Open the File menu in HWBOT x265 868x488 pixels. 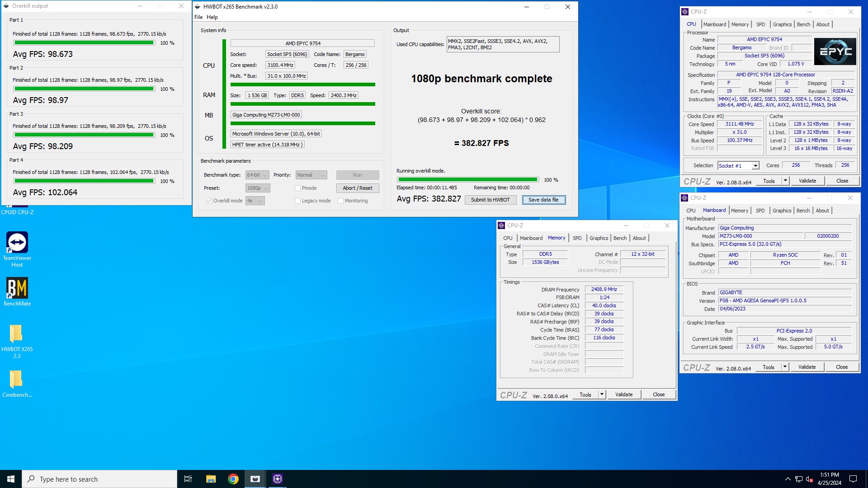[x=198, y=17]
